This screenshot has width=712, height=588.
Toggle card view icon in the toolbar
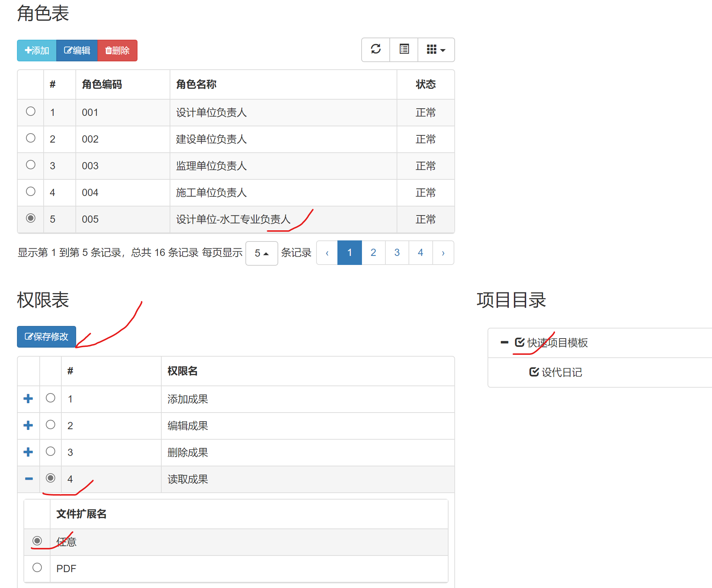click(x=404, y=49)
